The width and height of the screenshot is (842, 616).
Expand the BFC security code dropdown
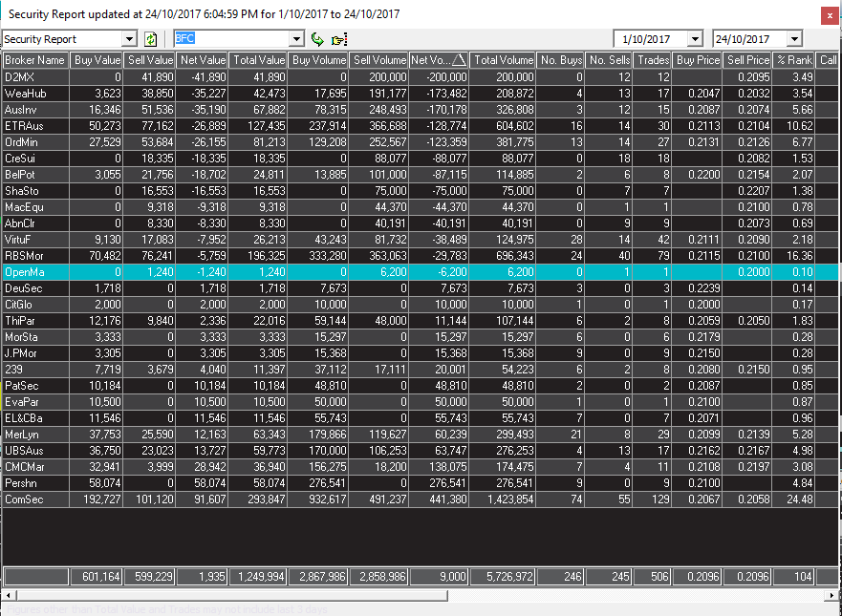296,39
